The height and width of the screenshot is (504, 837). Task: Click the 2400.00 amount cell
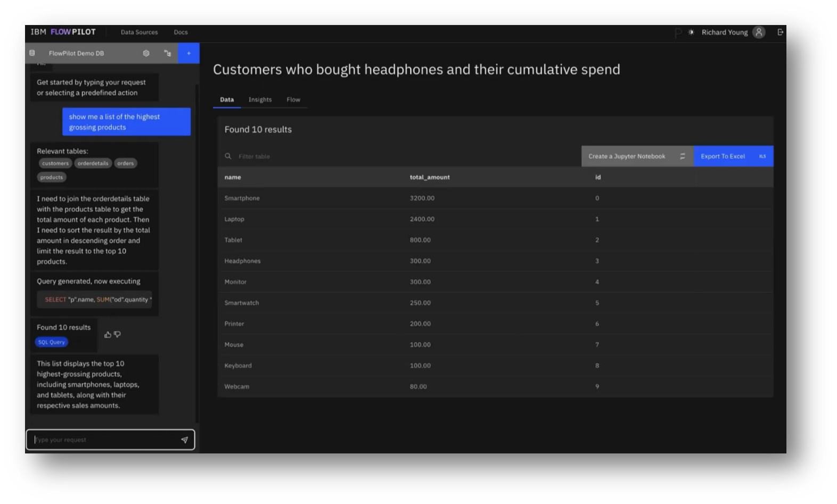422,219
